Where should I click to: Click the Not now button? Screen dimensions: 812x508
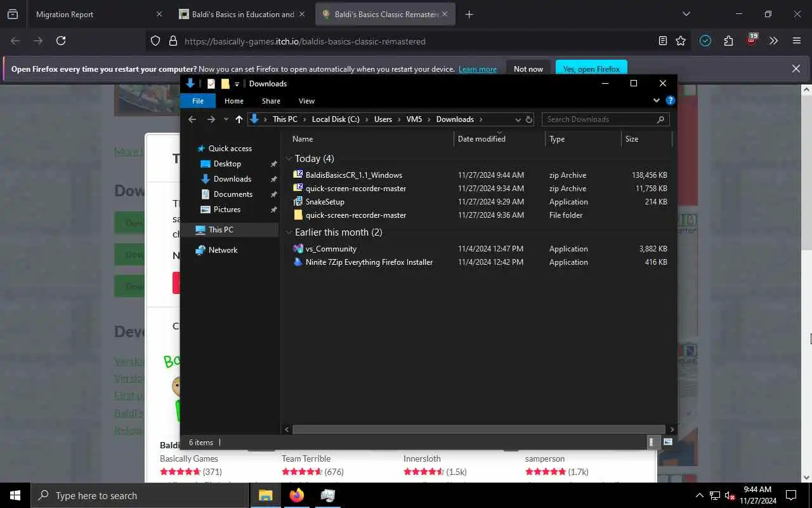[x=528, y=69]
